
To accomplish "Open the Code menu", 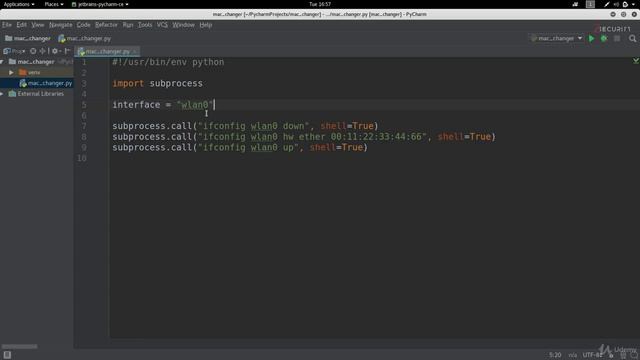I will tap(83, 25).
